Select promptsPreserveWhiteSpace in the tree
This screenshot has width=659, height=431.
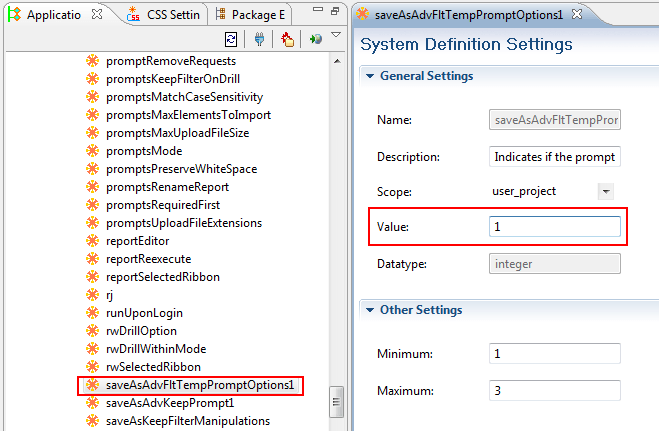pyautogui.click(x=181, y=169)
